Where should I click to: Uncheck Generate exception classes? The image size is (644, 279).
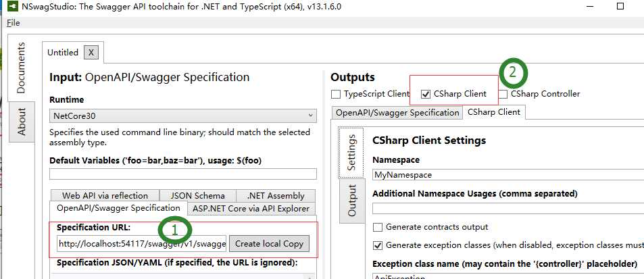pyautogui.click(x=378, y=245)
